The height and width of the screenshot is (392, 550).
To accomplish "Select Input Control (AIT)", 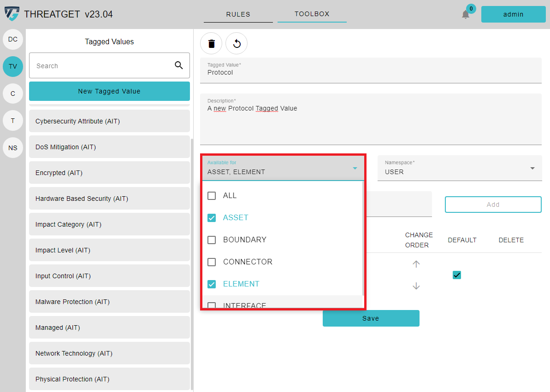I will click(x=109, y=276).
